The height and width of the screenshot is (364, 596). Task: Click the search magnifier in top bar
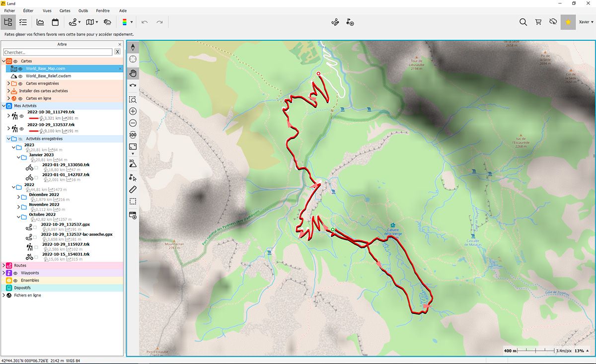tap(523, 22)
